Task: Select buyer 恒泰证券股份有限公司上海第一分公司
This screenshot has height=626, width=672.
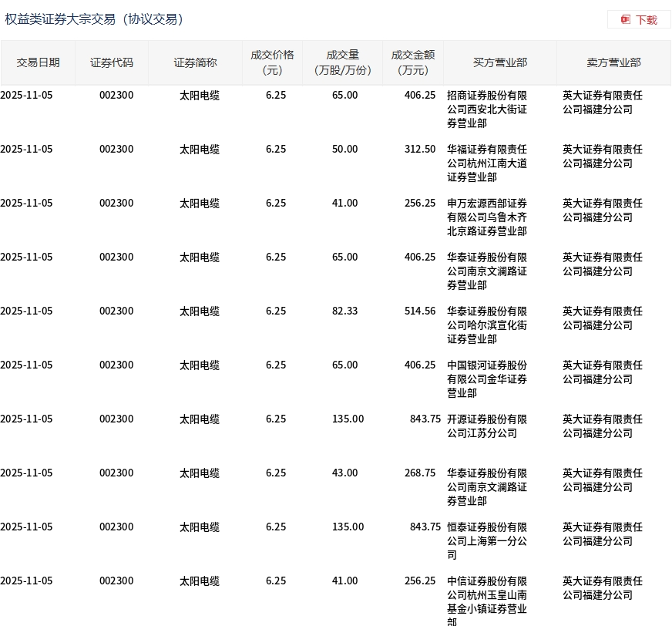Action: tap(487, 540)
